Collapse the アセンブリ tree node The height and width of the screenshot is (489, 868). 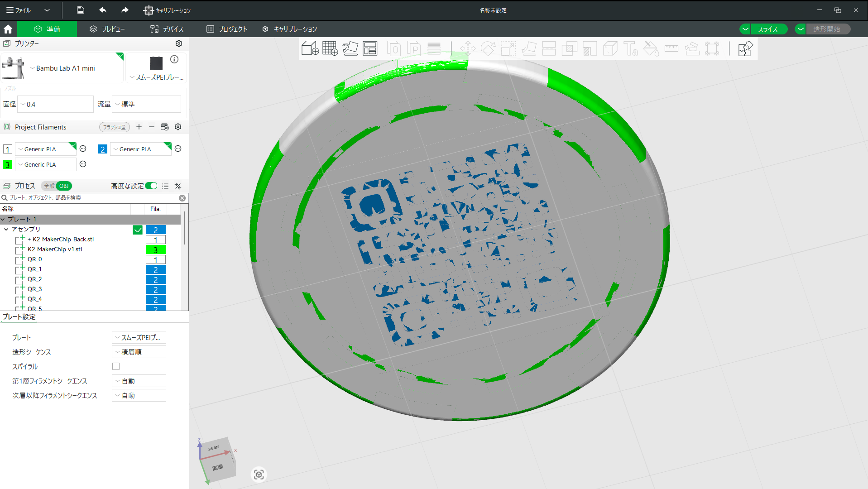click(x=6, y=229)
